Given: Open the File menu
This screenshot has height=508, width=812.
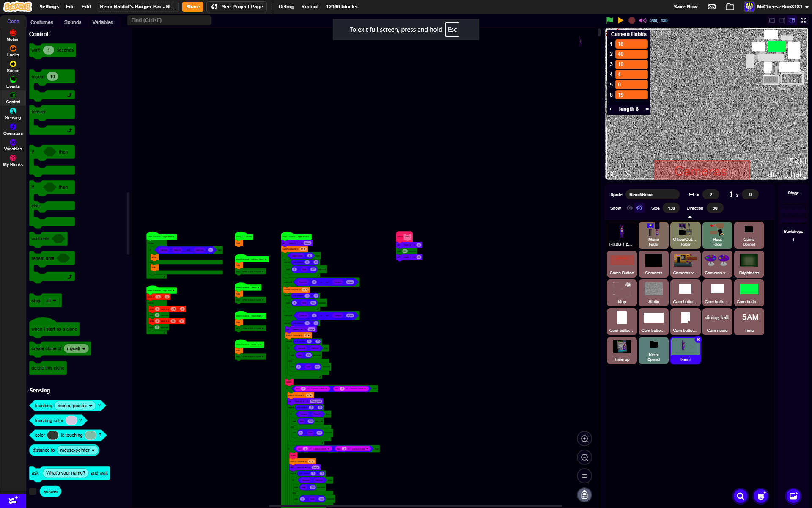Looking at the screenshot, I should tap(70, 6).
